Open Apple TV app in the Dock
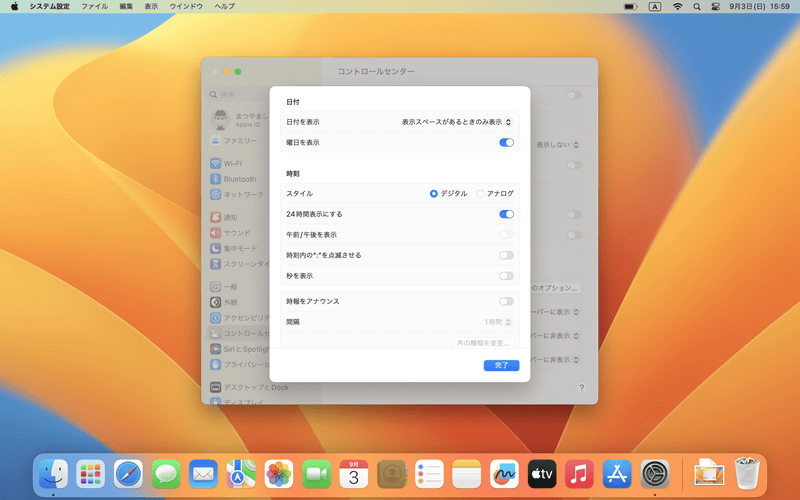The height and width of the screenshot is (500, 800). tap(542, 474)
